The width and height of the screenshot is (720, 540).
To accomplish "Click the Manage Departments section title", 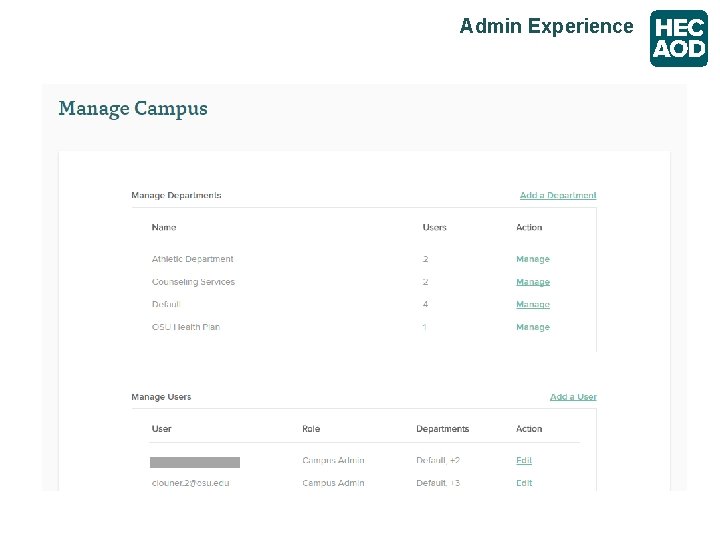I will [176, 195].
